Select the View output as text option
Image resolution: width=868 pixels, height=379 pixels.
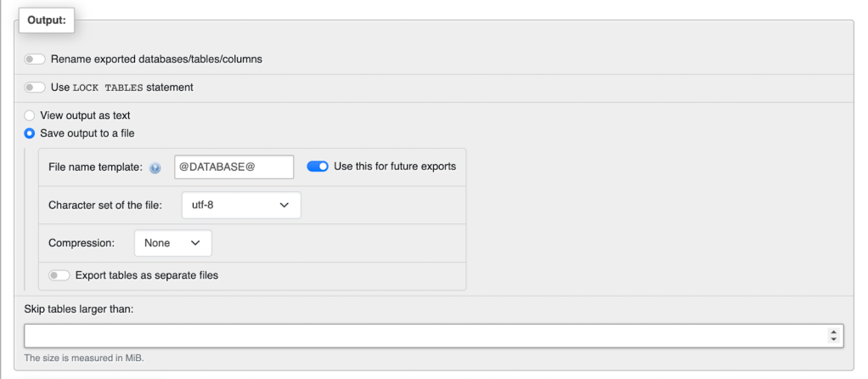(30, 115)
